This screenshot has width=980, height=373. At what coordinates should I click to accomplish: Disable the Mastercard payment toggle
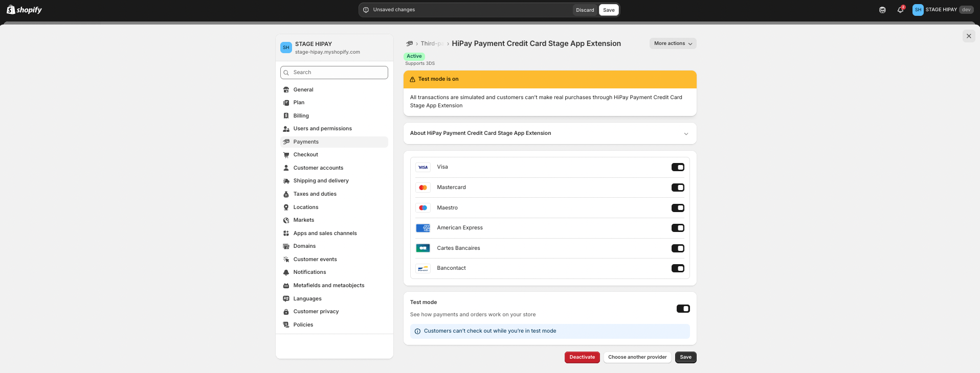[678, 188]
